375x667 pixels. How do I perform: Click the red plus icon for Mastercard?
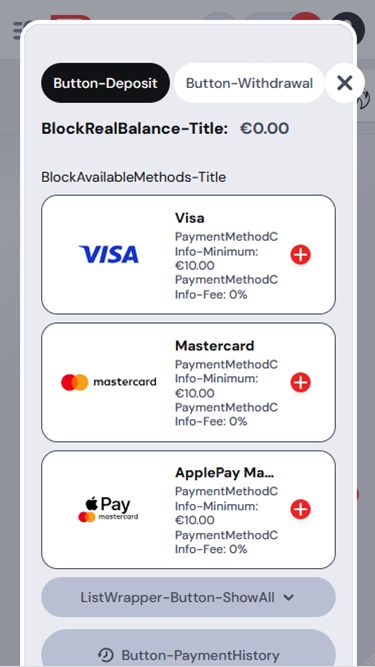pos(301,382)
